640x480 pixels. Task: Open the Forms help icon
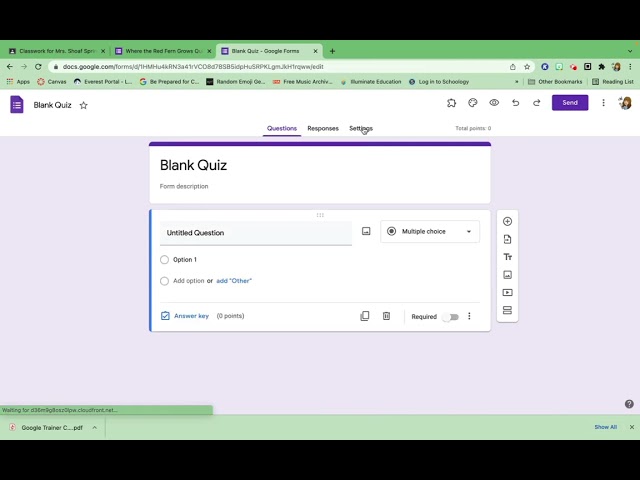point(629,404)
